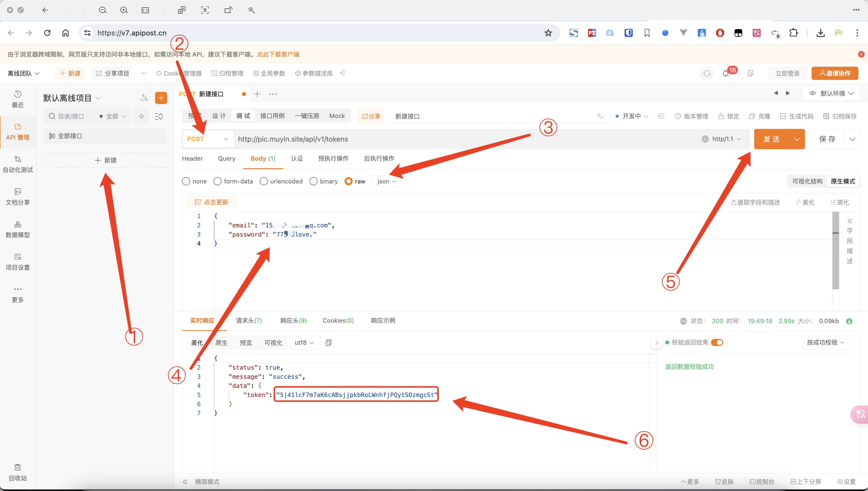The width and height of the screenshot is (868, 491).
Task: Click the sync refresh icon in the top bar
Action: tap(707, 73)
